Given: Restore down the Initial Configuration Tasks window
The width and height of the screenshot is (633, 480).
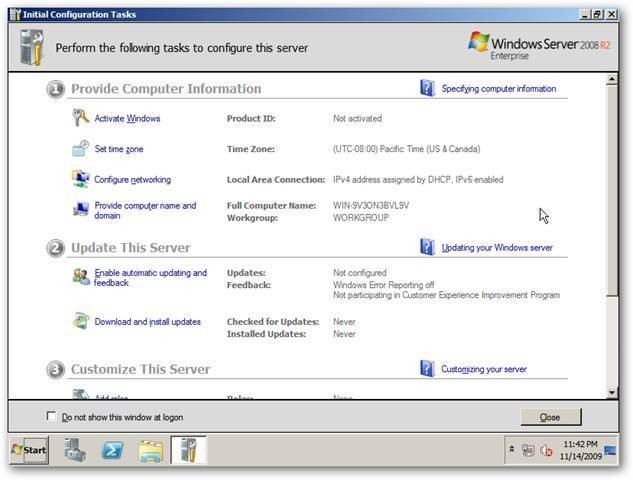Looking at the screenshot, I should click(597, 14).
